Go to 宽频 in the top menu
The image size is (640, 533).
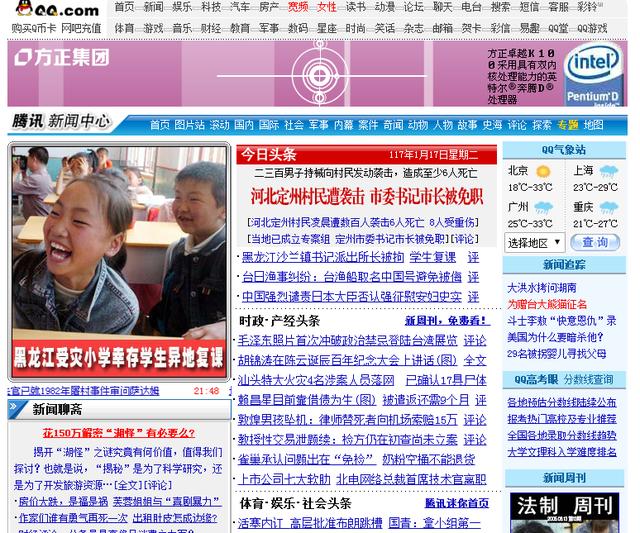coord(298,7)
